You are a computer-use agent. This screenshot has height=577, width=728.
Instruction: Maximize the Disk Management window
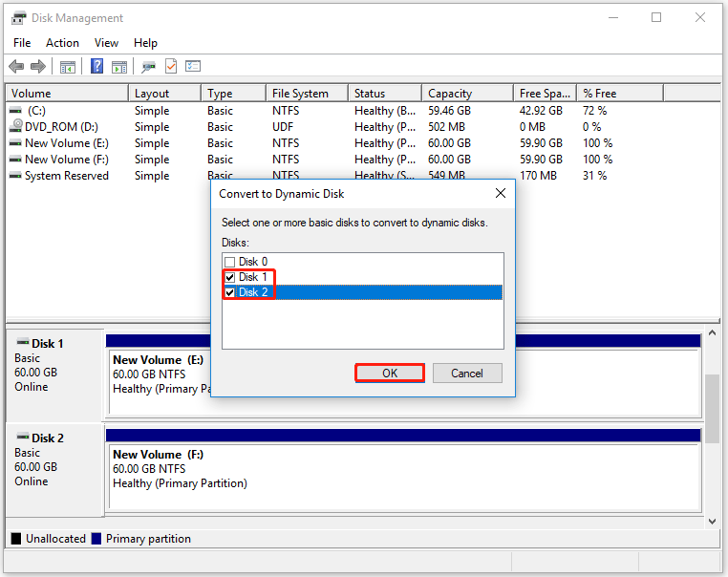point(656,17)
